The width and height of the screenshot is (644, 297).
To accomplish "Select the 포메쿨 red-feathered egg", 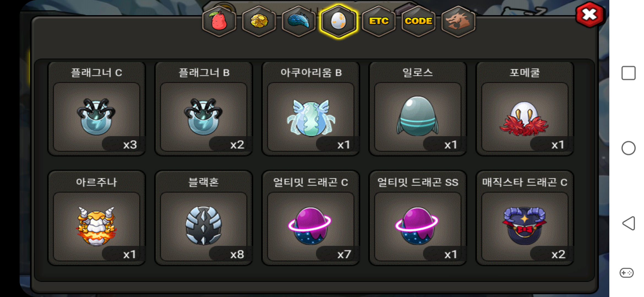I will point(525,109).
